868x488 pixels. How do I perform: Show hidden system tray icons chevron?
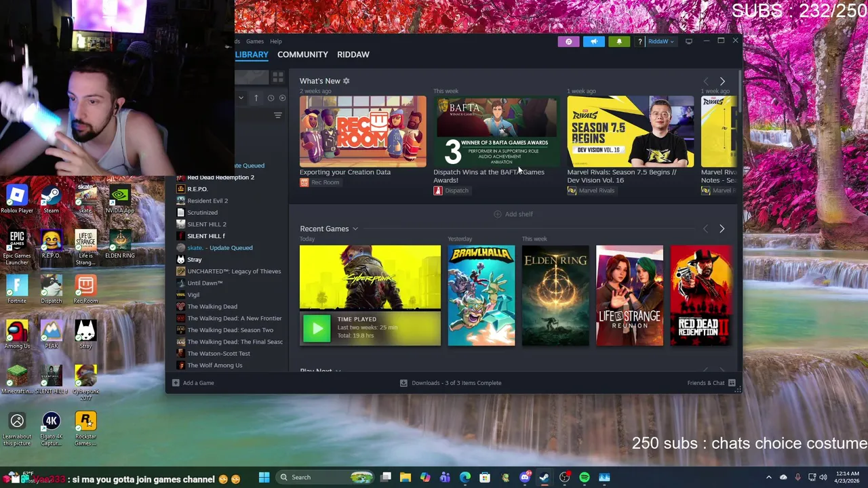click(768, 477)
